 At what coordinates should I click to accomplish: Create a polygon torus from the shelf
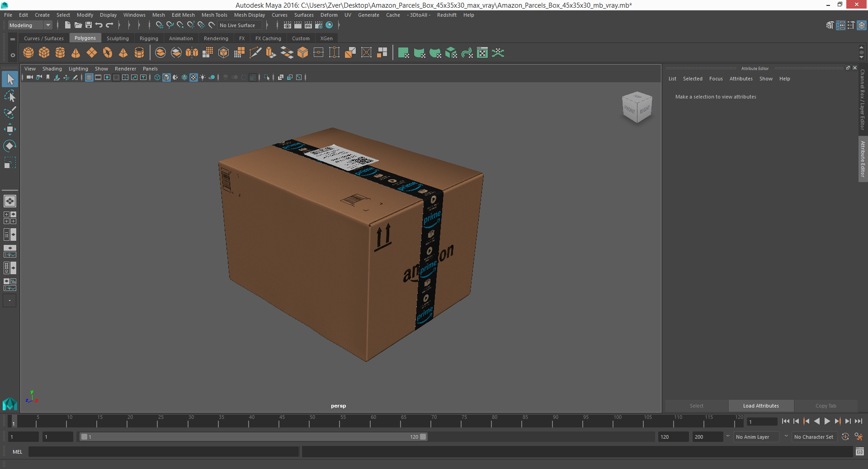[108, 53]
